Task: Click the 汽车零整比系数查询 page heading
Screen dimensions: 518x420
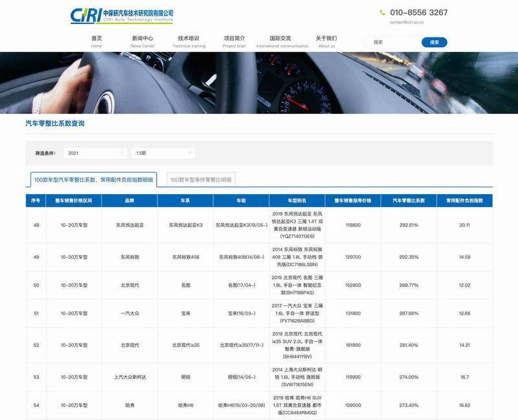Action: 55,124
